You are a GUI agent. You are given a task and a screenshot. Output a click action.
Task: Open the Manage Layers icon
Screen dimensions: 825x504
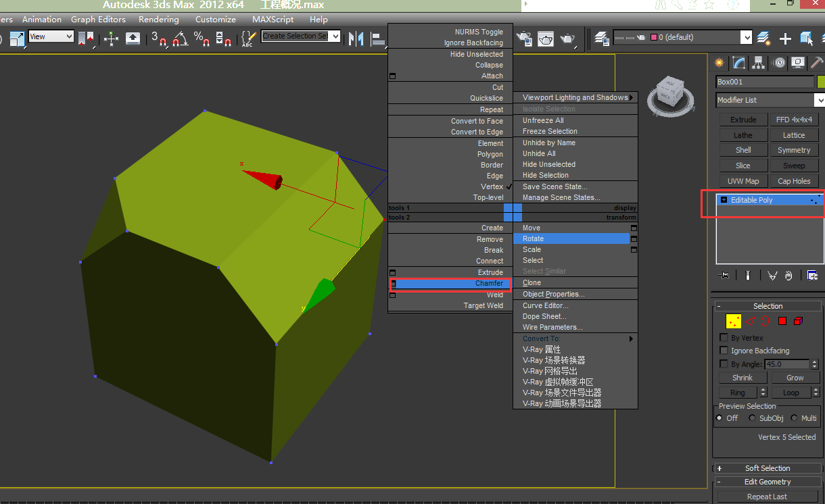pos(602,39)
